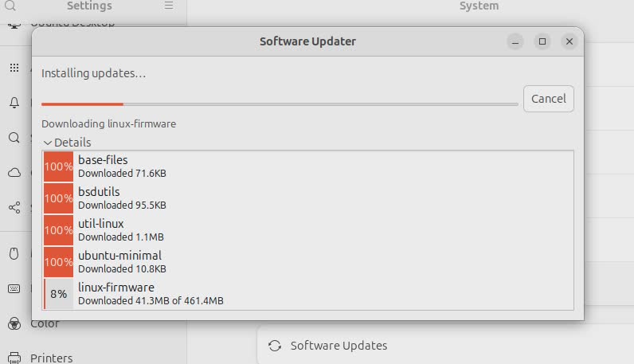Click the linux-firmware 8% progress cell
The width and height of the screenshot is (634, 364).
(x=58, y=294)
